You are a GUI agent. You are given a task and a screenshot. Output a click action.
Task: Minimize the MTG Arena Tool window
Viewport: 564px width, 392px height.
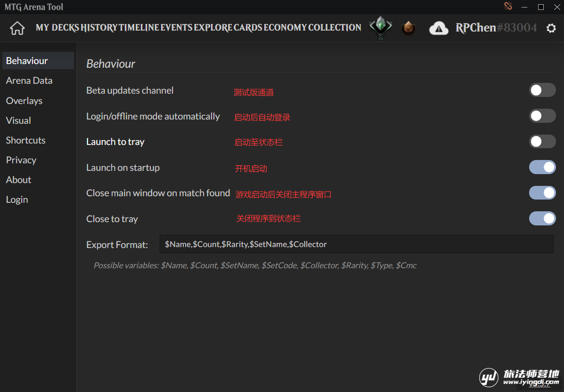click(x=524, y=7)
